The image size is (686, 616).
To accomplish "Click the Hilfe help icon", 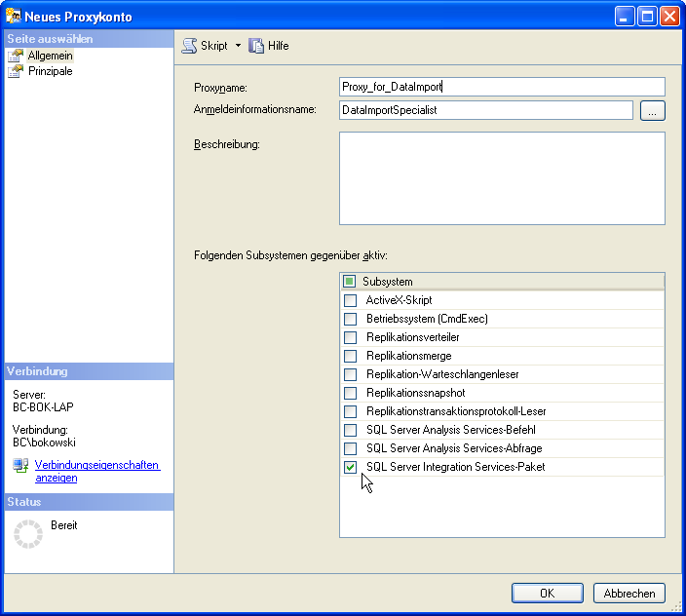I will pos(256,46).
